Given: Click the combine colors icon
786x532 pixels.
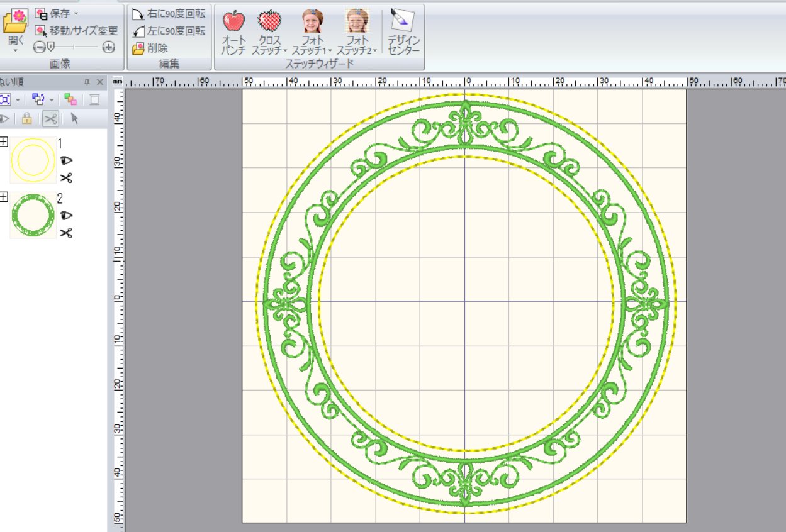Looking at the screenshot, I should coord(70,99).
